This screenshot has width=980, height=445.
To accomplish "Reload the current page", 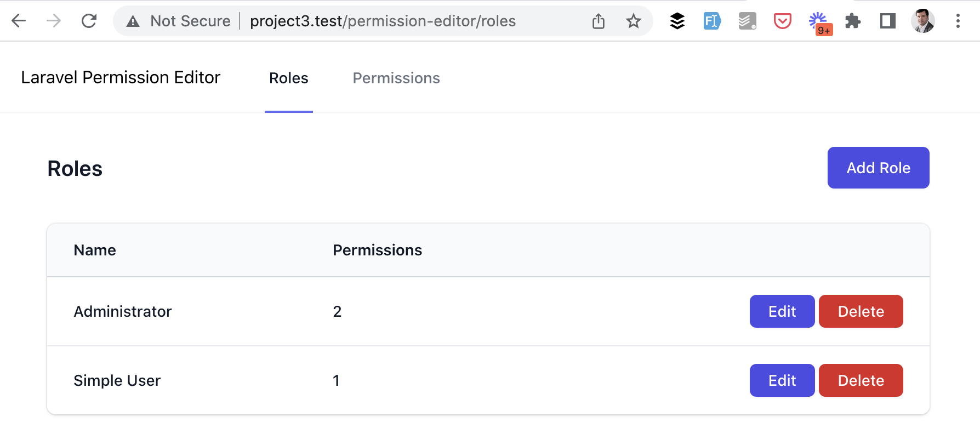I will pos(89,21).
